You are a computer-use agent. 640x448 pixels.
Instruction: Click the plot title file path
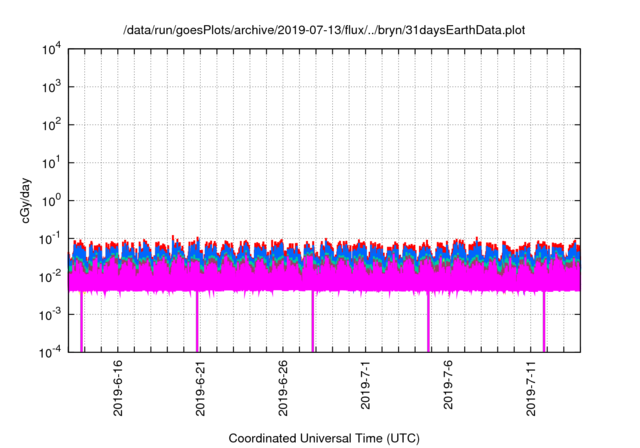point(323,31)
